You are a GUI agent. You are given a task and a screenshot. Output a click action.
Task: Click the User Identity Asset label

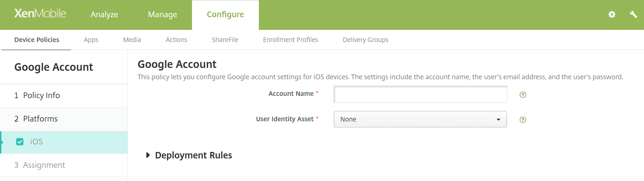pos(285,119)
